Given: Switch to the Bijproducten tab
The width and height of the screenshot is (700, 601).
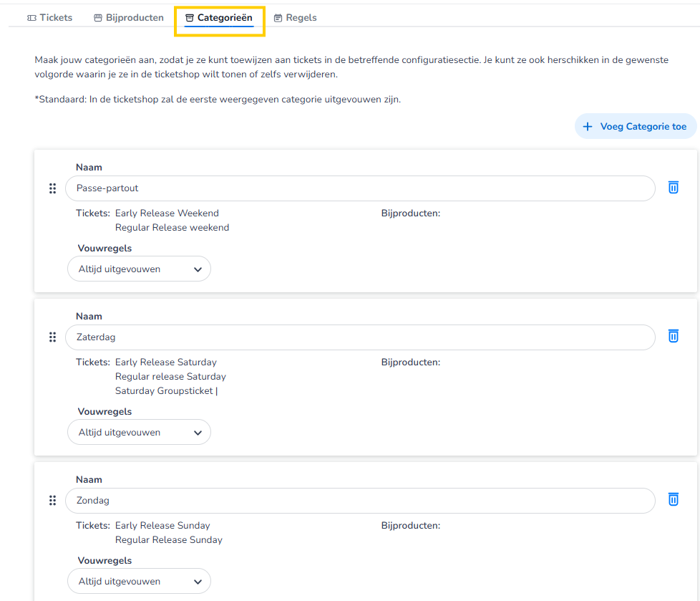Looking at the screenshot, I should point(129,18).
